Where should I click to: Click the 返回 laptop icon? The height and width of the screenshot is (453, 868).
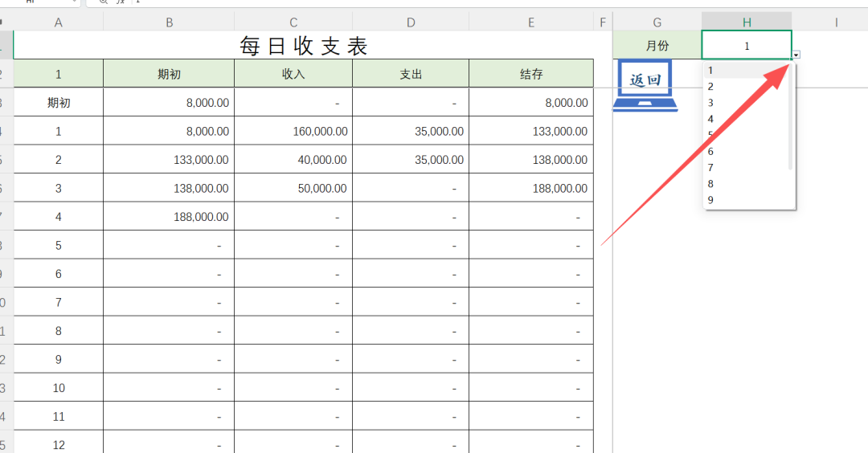[645, 85]
